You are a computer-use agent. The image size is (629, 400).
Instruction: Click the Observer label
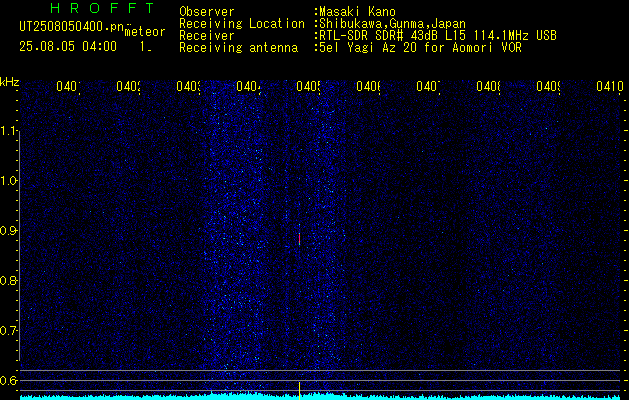pyautogui.click(x=207, y=12)
